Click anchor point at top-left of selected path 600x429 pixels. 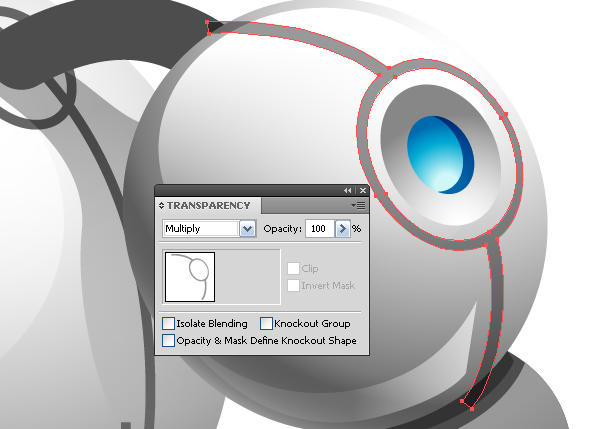point(207,23)
